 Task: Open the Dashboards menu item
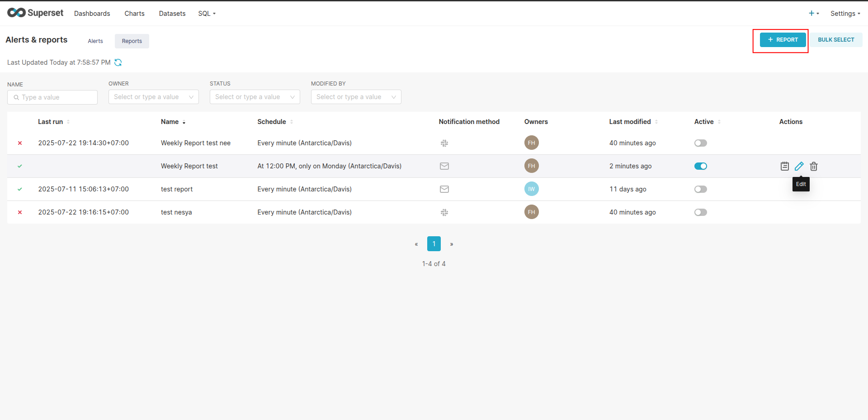(92, 14)
